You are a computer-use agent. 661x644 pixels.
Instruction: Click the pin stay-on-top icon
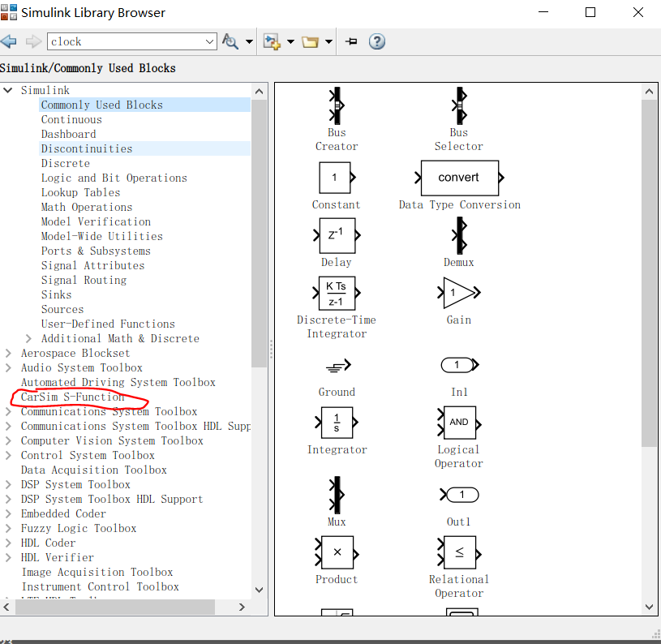(x=351, y=41)
